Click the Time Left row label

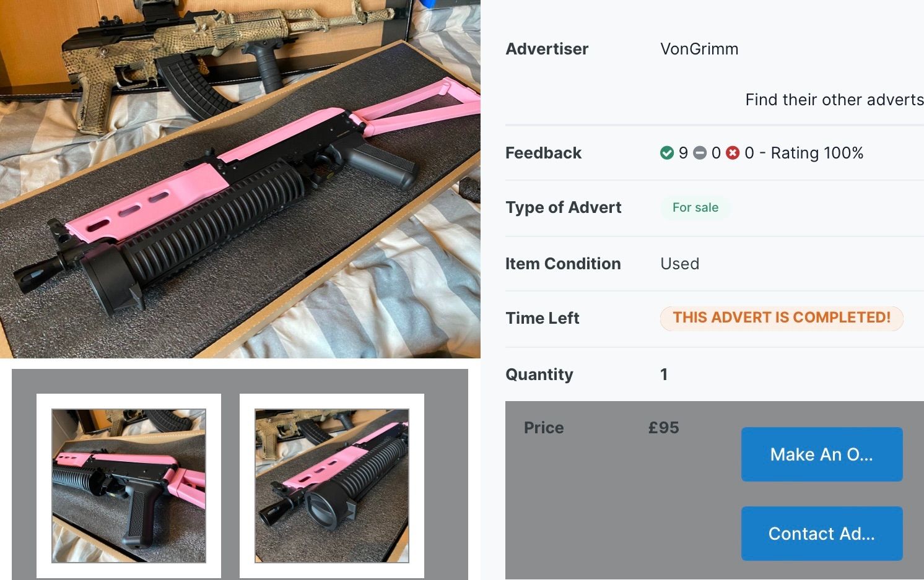tap(543, 318)
